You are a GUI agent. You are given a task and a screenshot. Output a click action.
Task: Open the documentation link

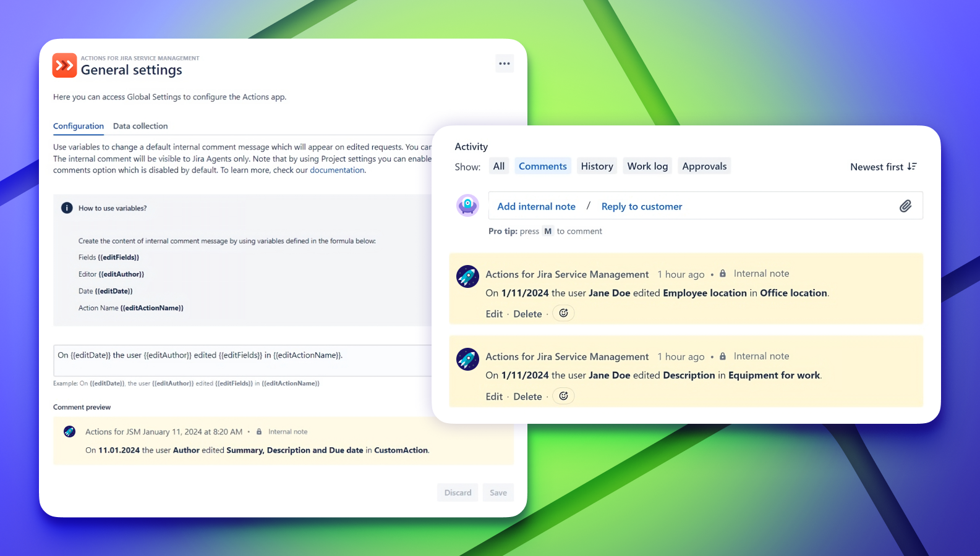337,171
